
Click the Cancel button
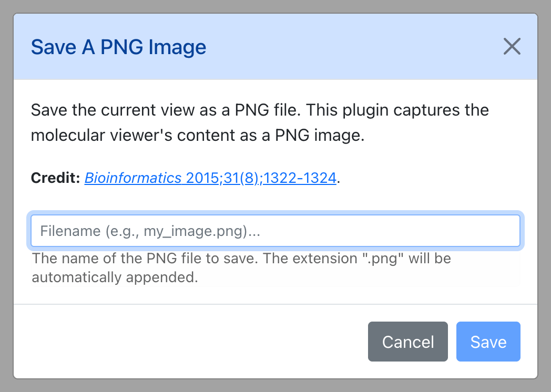click(407, 342)
